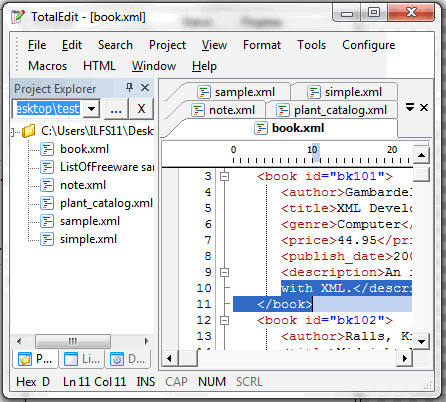The width and height of the screenshot is (446, 402).
Task: Switch to the Li... bottom panel tab
Action: [x=82, y=359]
